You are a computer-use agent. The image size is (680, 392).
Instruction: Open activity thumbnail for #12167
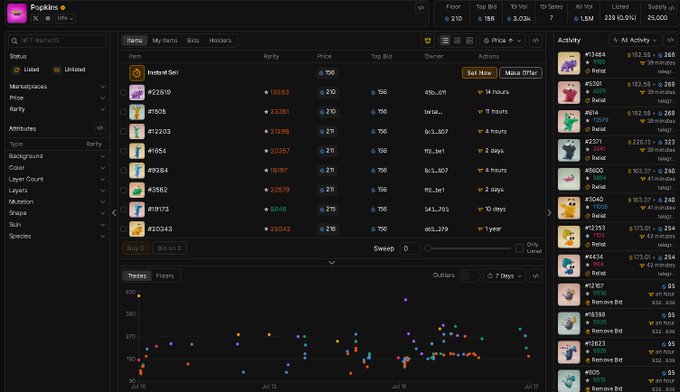pos(569,294)
